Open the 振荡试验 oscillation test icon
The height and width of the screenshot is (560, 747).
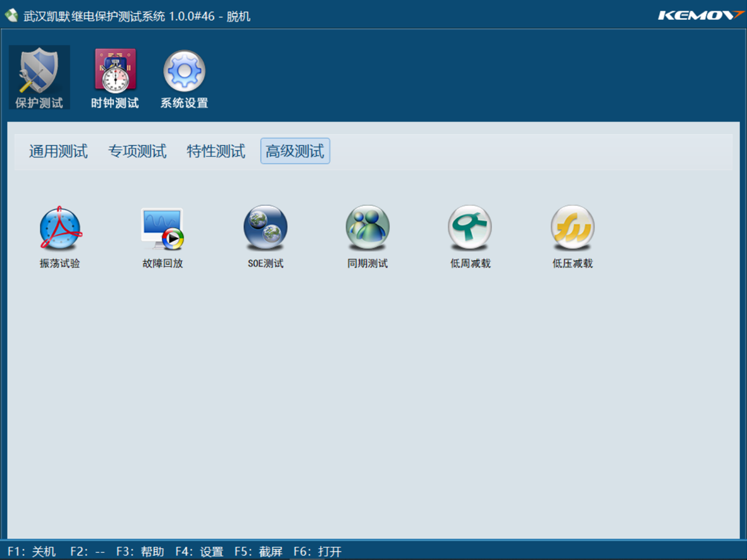coord(60,228)
